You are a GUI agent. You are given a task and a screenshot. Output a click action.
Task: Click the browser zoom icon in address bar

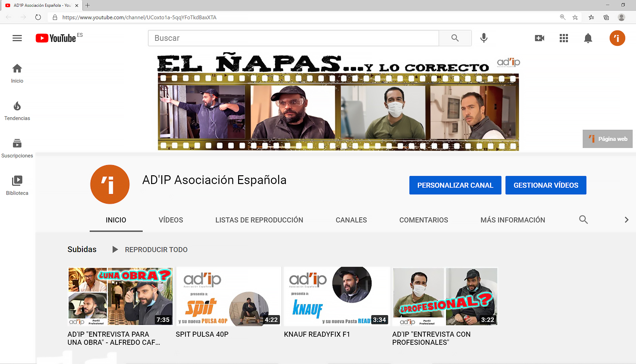(562, 17)
